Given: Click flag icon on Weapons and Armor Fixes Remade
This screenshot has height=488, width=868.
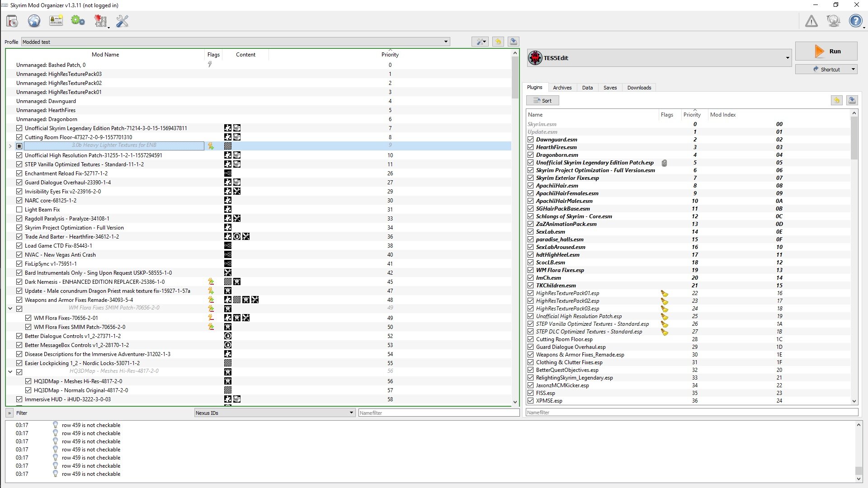Looking at the screenshot, I should [211, 300].
